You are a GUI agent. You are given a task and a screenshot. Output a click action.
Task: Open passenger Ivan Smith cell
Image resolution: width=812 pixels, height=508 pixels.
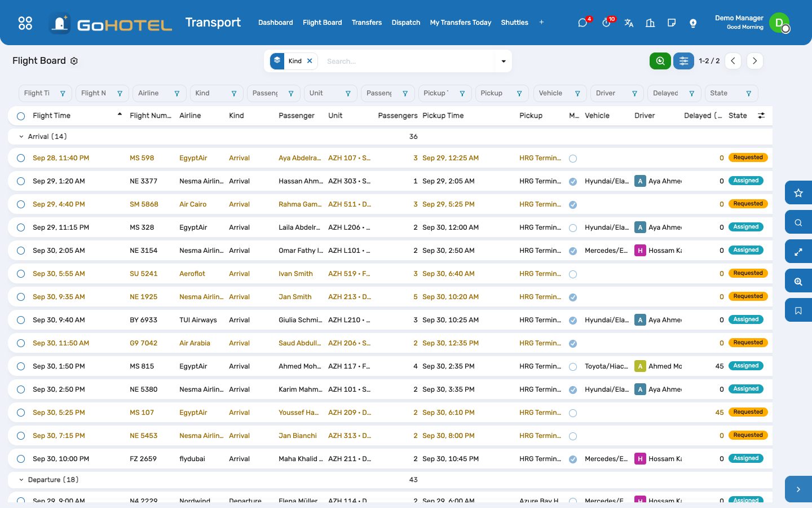pyautogui.click(x=295, y=274)
